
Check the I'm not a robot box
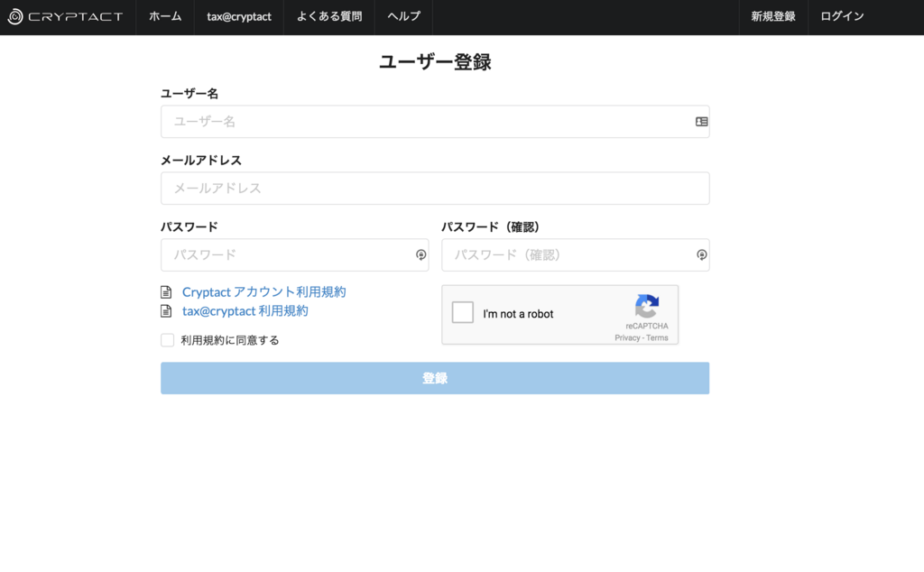463,312
